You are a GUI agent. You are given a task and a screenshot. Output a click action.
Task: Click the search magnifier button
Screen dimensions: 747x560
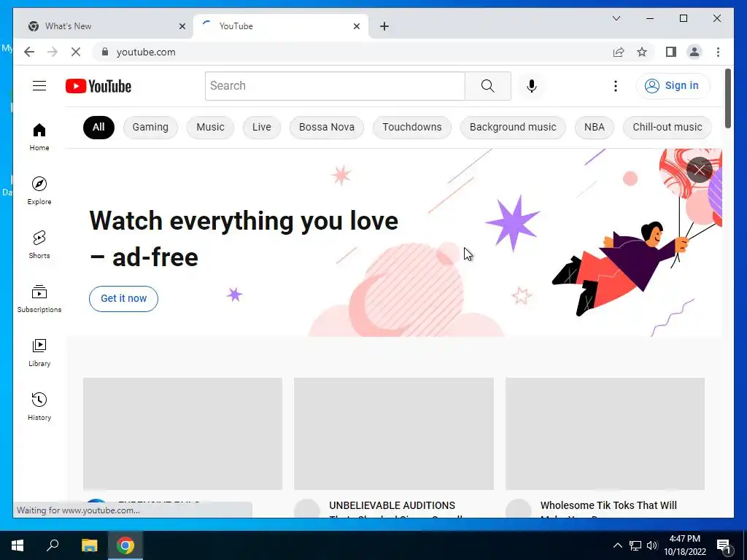point(488,86)
